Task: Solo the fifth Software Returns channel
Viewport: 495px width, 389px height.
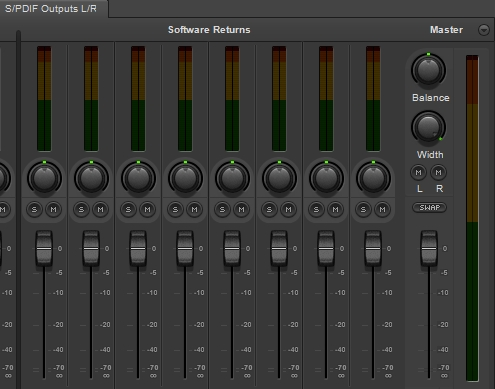Action: pos(222,209)
